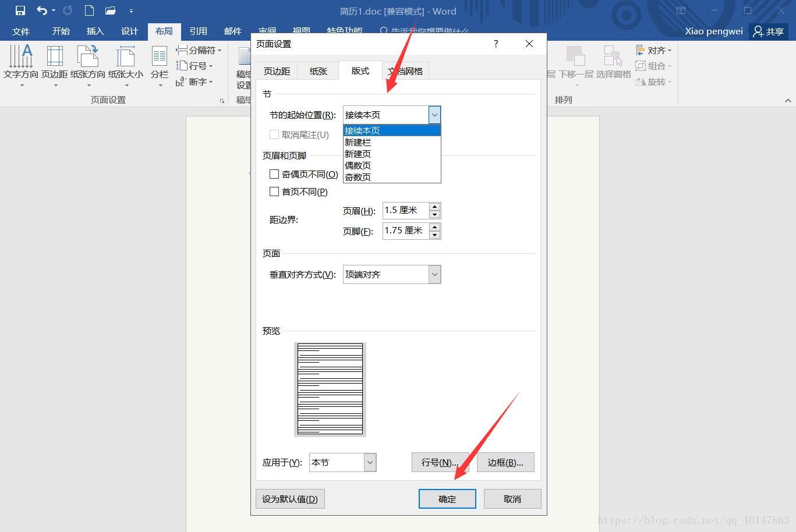Click the 页边距 tab in the dialog
The image size is (796, 532).
277,71
